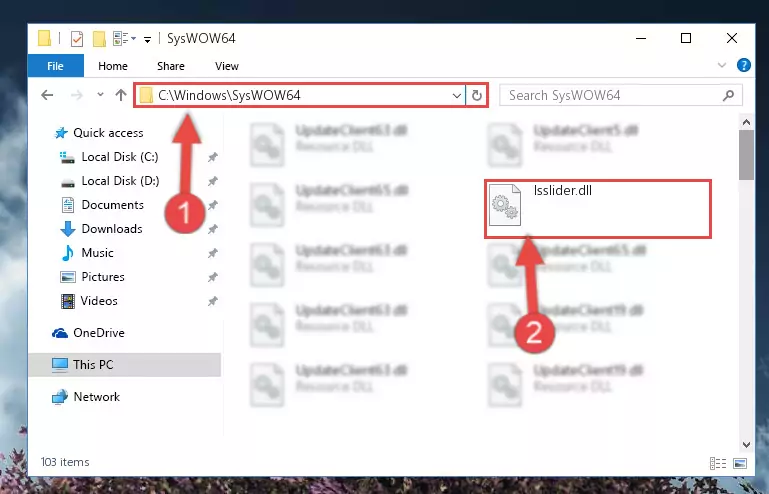
Task: Click the Properties icon in quick access toolbar
Action: coord(77,38)
